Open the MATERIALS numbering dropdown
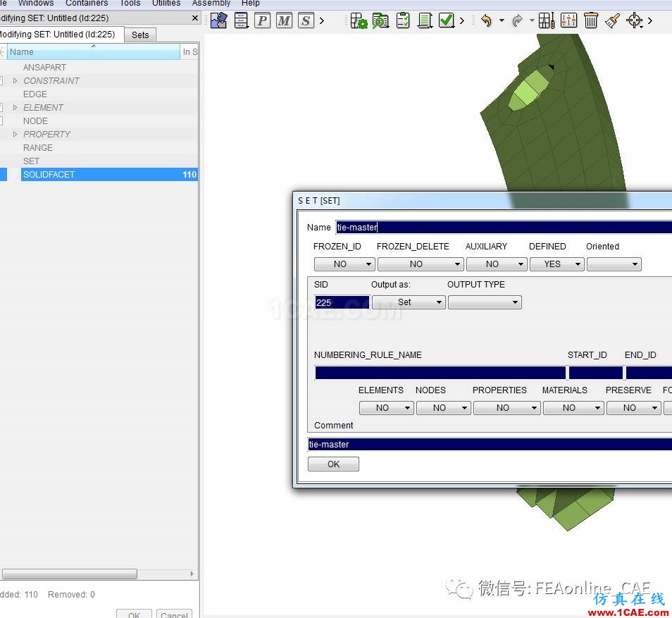This screenshot has height=618, width=672. coord(573,408)
